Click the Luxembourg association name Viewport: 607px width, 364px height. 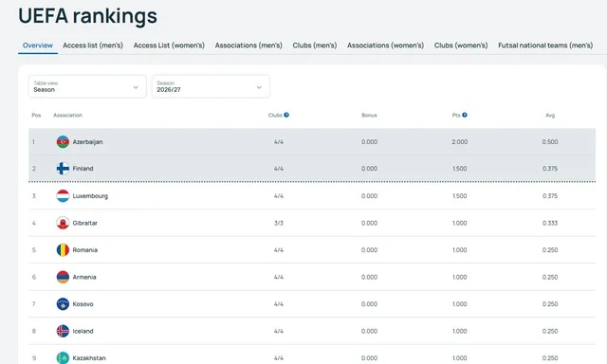coord(90,196)
